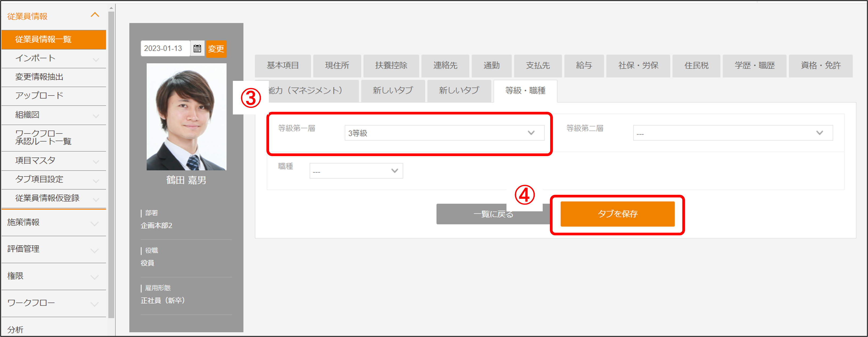Viewport: 868px width, 337px height.
Task: Click the employee profile photo
Action: click(x=186, y=117)
